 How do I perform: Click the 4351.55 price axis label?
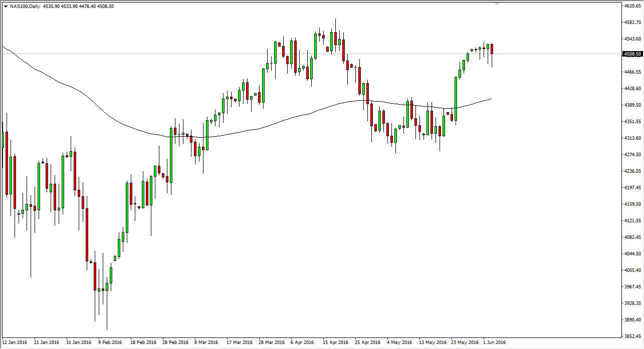click(632, 122)
